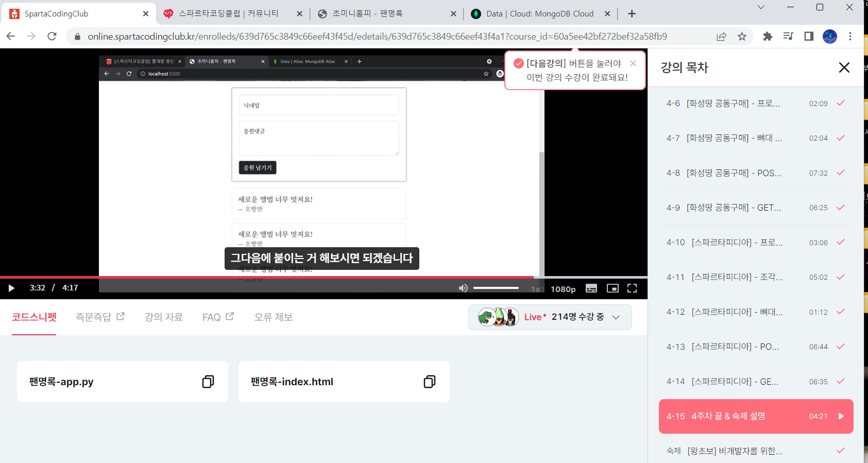Expand the Live 214명 수강 중 dropdown
Viewport: 868px width, 463px height.
coord(550,317)
